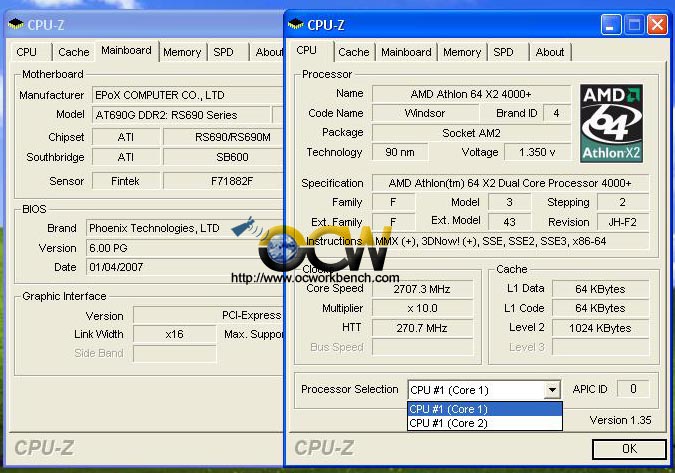Click the Graphic Interface Version PCI-Express
This screenshot has height=473, width=675.
click(208, 315)
